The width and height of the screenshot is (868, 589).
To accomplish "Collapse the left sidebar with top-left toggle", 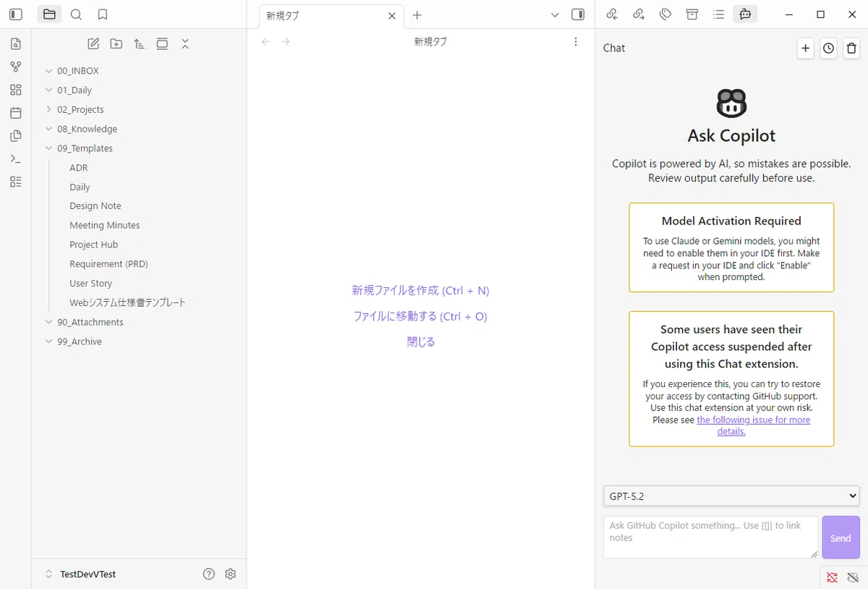I will pyautogui.click(x=16, y=14).
